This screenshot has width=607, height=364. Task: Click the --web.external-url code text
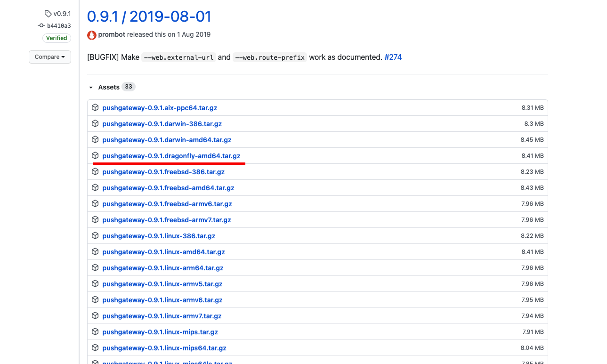178,57
